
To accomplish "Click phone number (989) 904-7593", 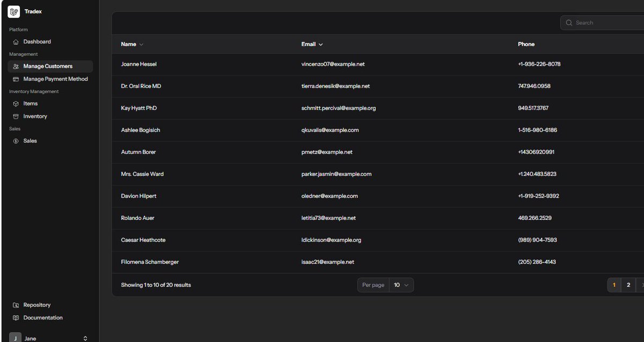I will (x=537, y=241).
